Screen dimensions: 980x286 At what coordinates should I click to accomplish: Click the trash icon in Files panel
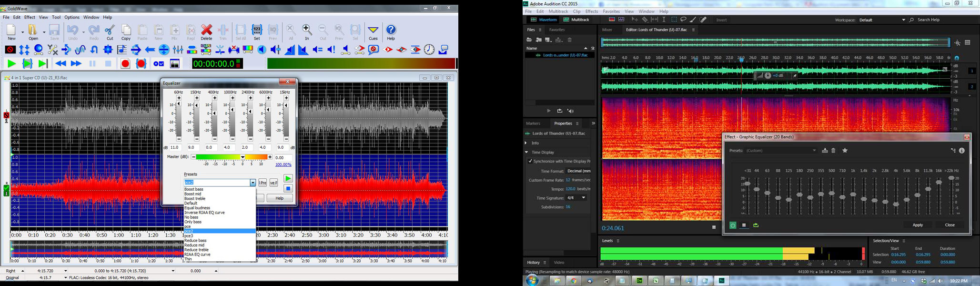570,40
